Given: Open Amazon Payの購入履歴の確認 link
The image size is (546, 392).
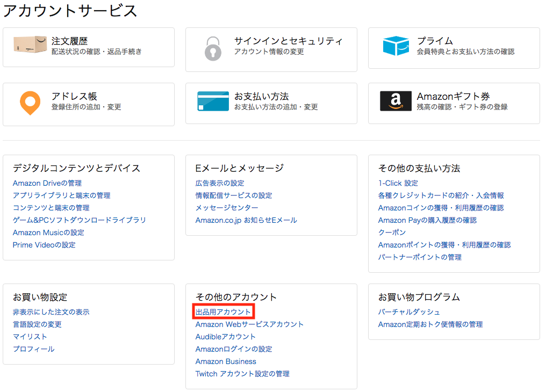Looking at the screenshot, I should (428, 220).
